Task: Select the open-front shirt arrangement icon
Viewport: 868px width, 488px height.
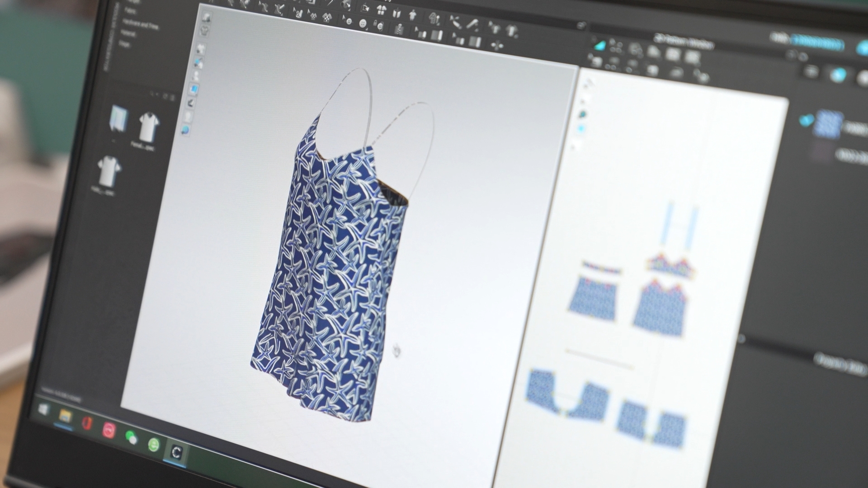Action: point(382,10)
